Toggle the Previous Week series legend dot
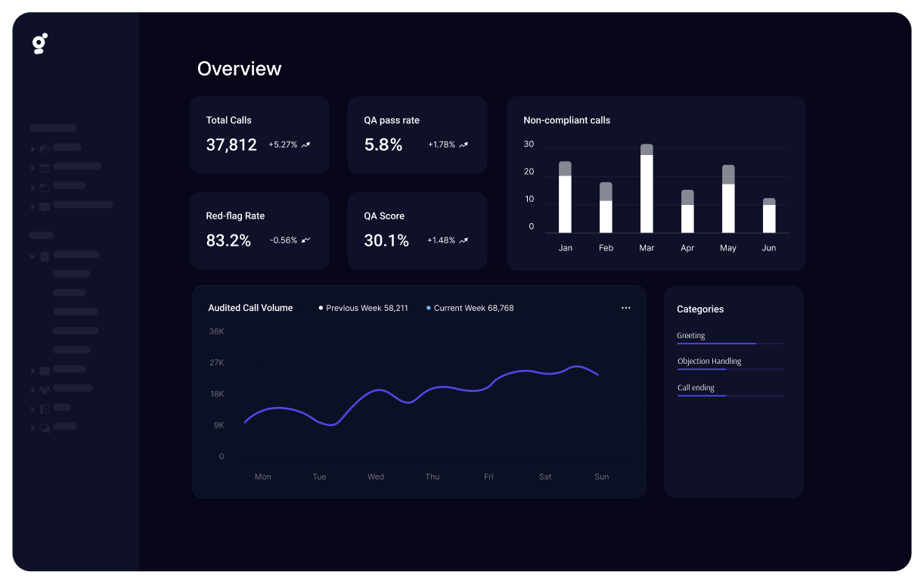Viewport: 924px width, 584px height. [x=321, y=308]
